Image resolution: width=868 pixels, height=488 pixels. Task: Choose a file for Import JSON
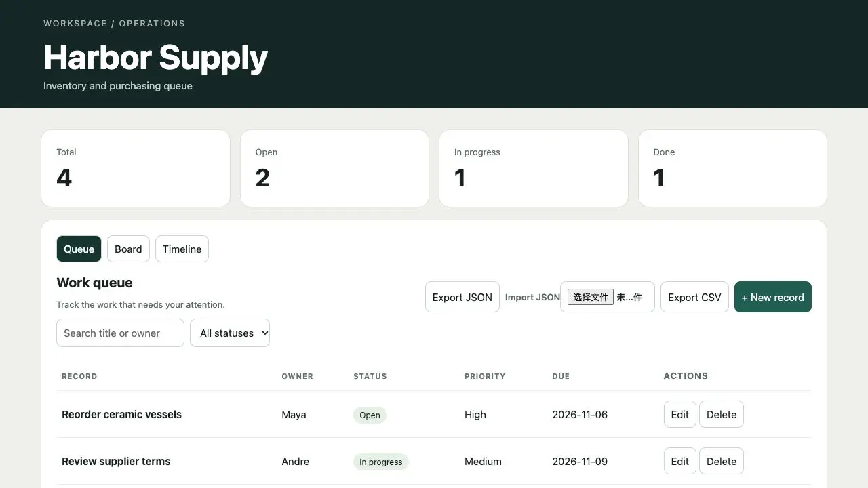pos(591,297)
